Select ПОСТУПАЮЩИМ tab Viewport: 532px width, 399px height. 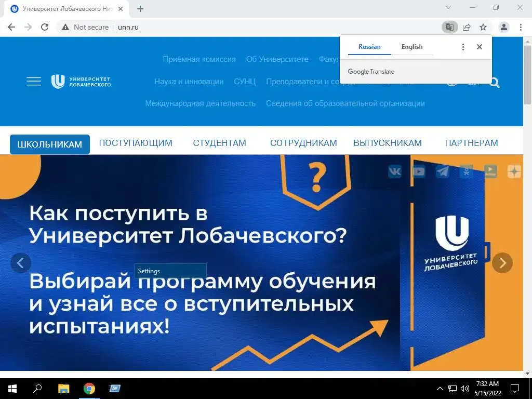(x=136, y=143)
